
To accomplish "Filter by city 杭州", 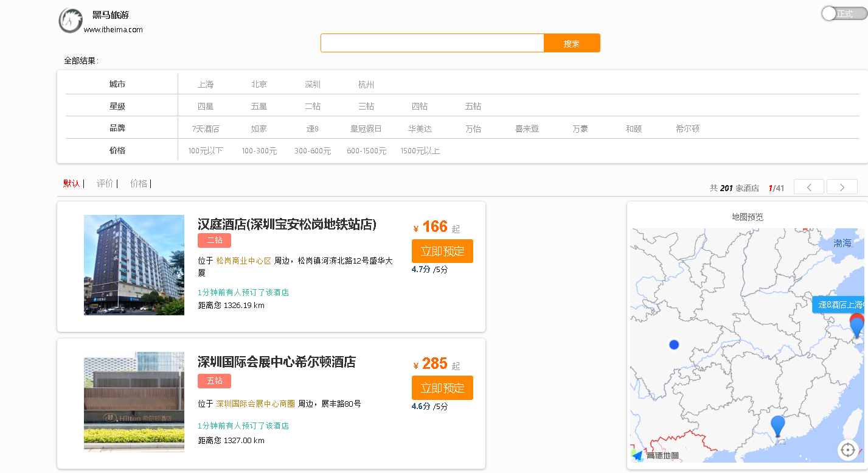I will pos(366,85).
